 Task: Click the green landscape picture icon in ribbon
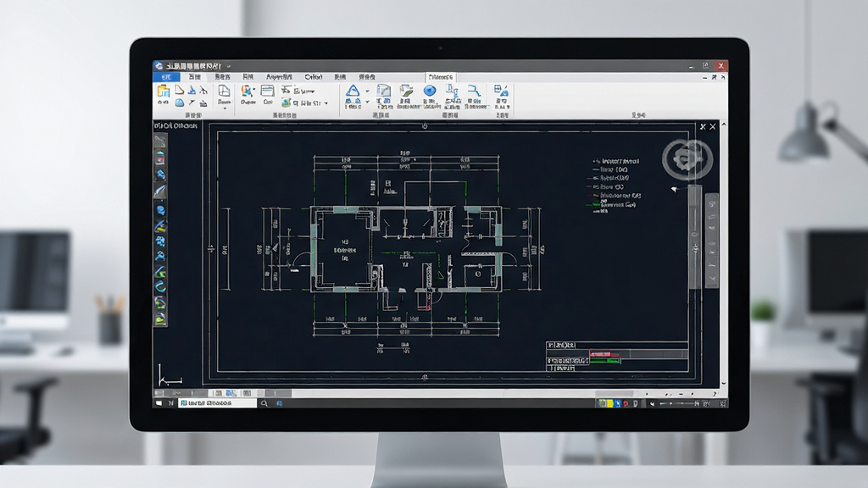pos(287,103)
